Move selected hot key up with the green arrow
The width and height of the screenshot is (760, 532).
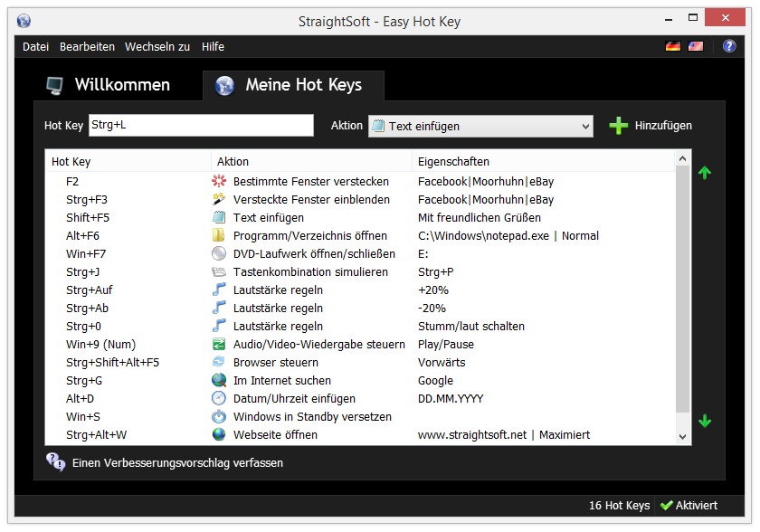(x=705, y=173)
